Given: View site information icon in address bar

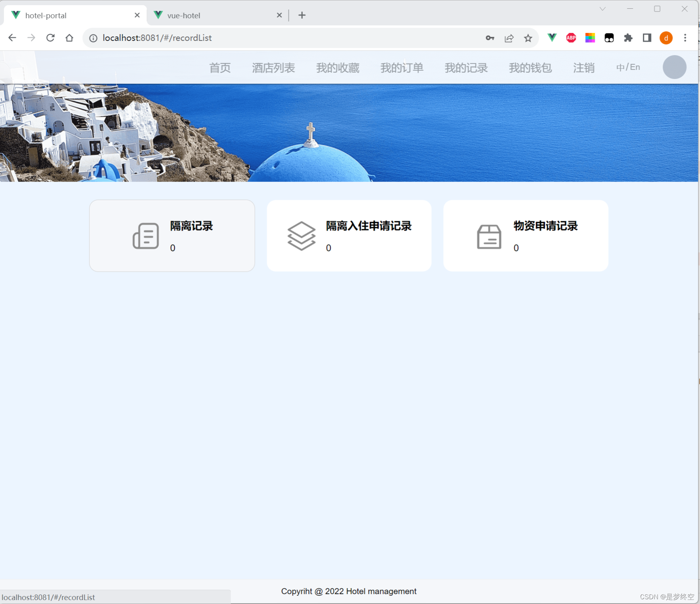Looking at the screenshot, I should [93, 38].
